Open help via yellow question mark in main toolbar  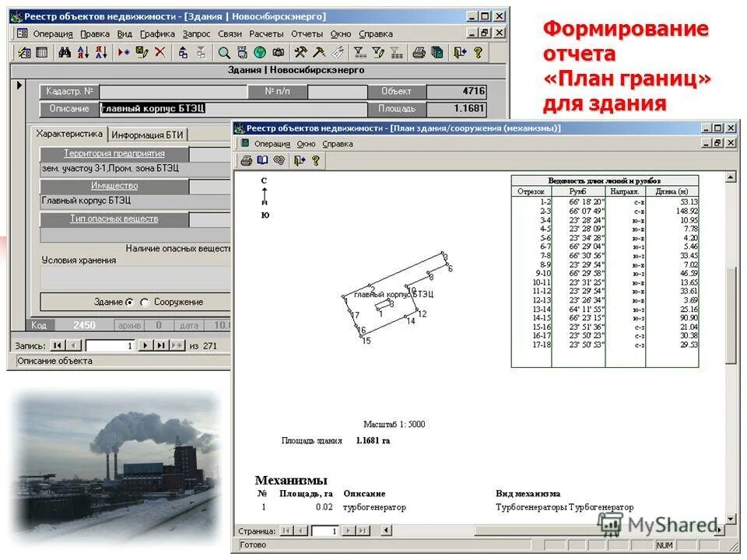coord(478,52)
